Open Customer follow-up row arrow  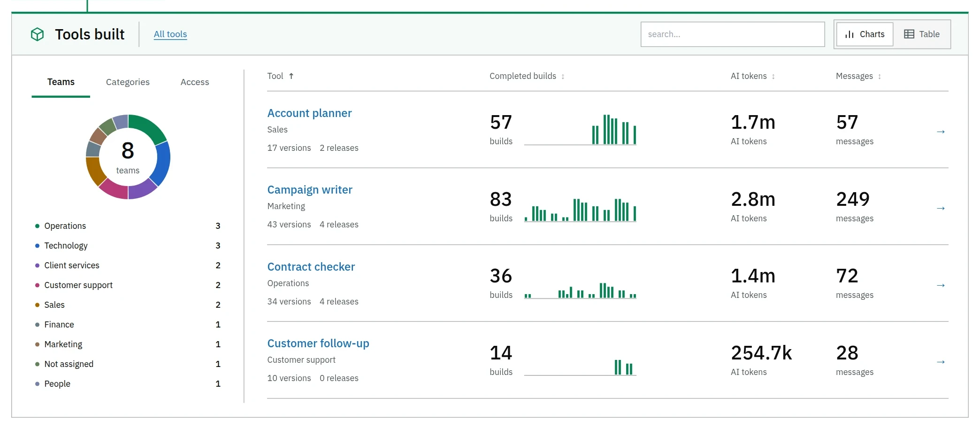click(x=941, y=362)
